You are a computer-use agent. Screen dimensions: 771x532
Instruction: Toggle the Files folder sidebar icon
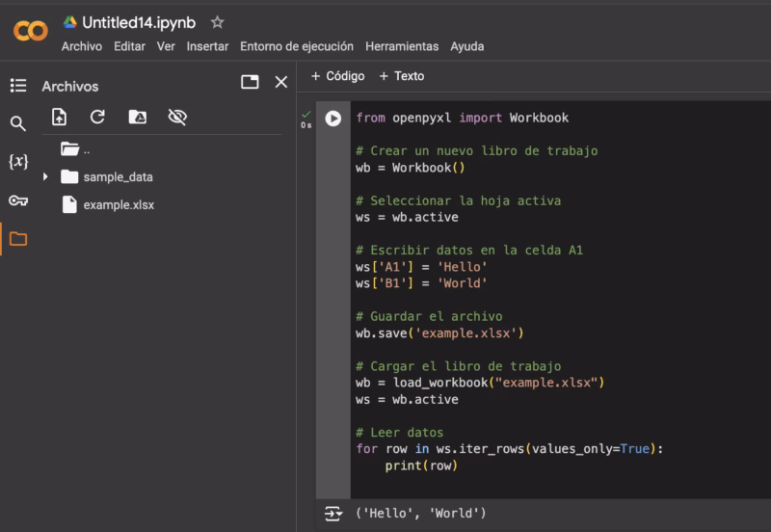click(18, 238)
